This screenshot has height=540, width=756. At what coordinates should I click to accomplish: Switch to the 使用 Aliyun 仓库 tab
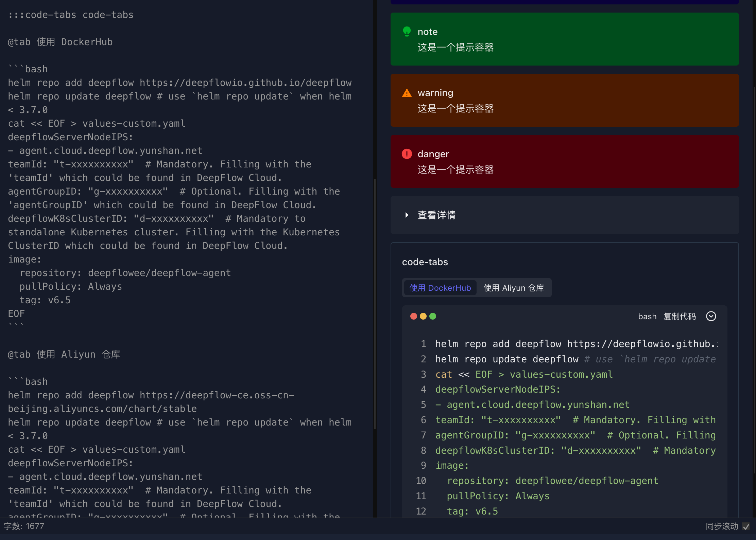click(514, 288)
